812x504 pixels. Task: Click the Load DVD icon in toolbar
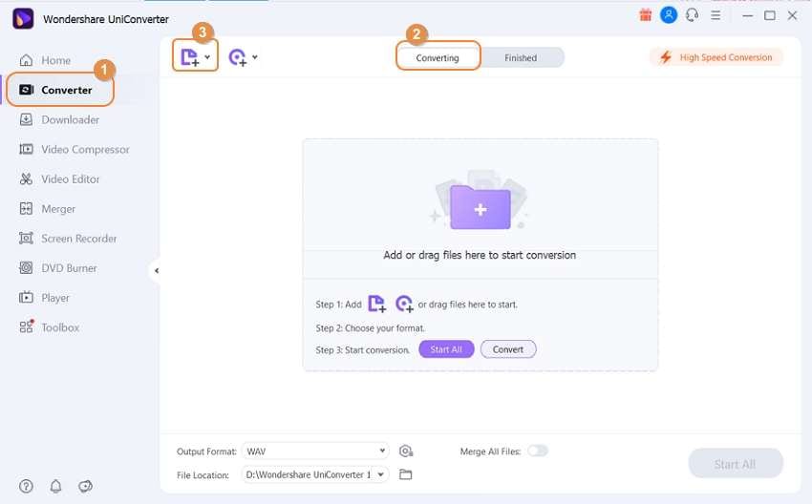point(238,57)
